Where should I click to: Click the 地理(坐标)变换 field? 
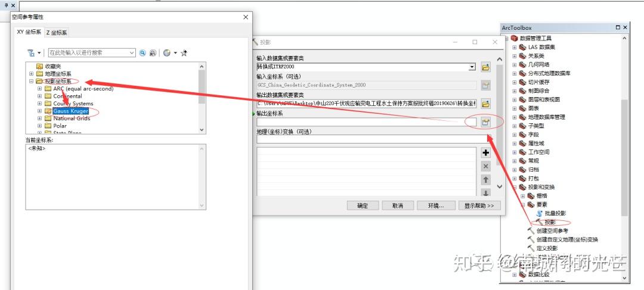click(x=374, y=139)
